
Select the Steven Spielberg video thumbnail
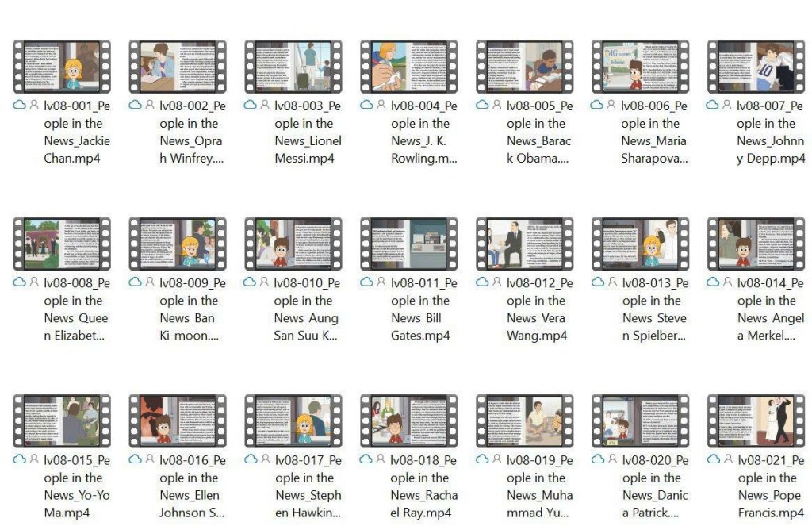tap(641, 244)
